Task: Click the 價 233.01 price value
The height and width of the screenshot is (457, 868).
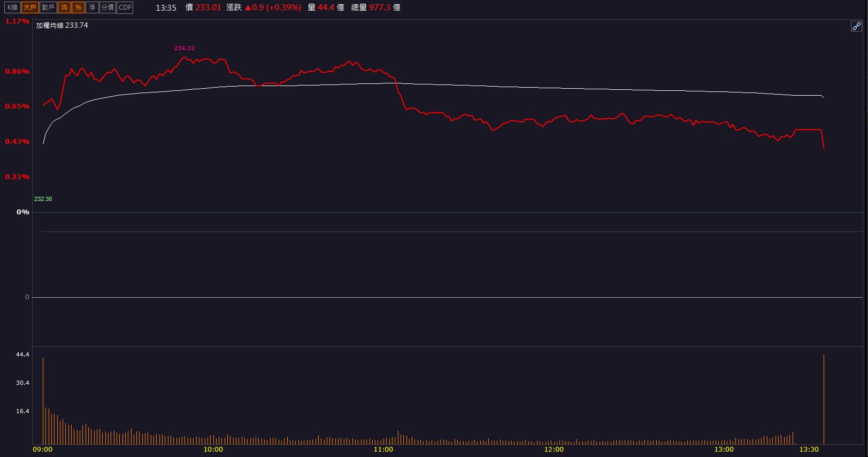Action: click(x=203, y=7)
